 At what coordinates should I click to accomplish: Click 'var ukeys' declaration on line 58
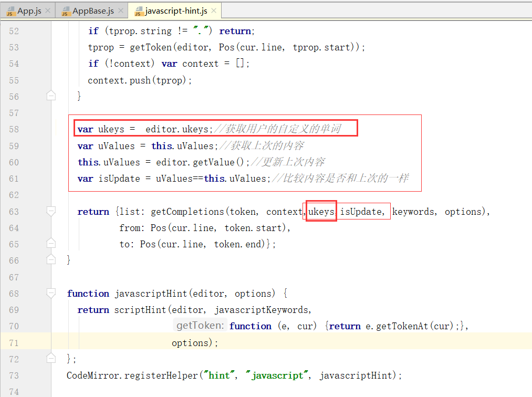click(101, 129)
